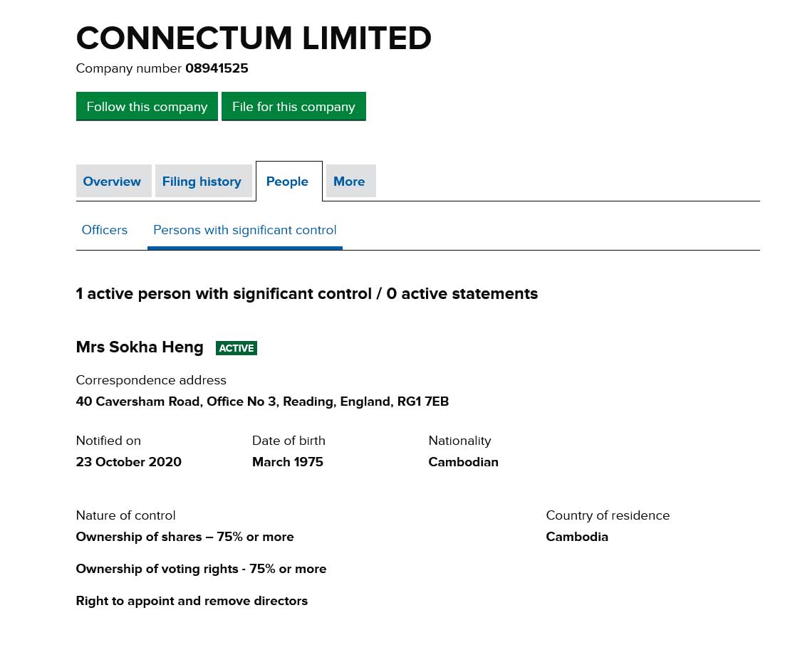Open the Filing history tab
Screen dimensions: 790x672
(x=202, y=182)
